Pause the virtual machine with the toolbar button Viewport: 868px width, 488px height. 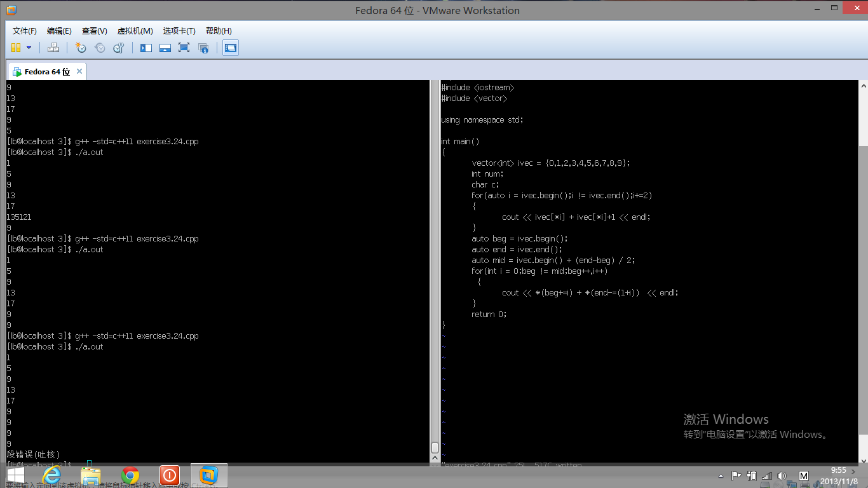tap(16, 48)
